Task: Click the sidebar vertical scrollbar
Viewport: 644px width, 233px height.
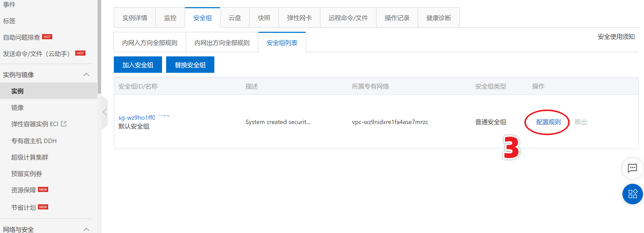Action: click(99, 46)
